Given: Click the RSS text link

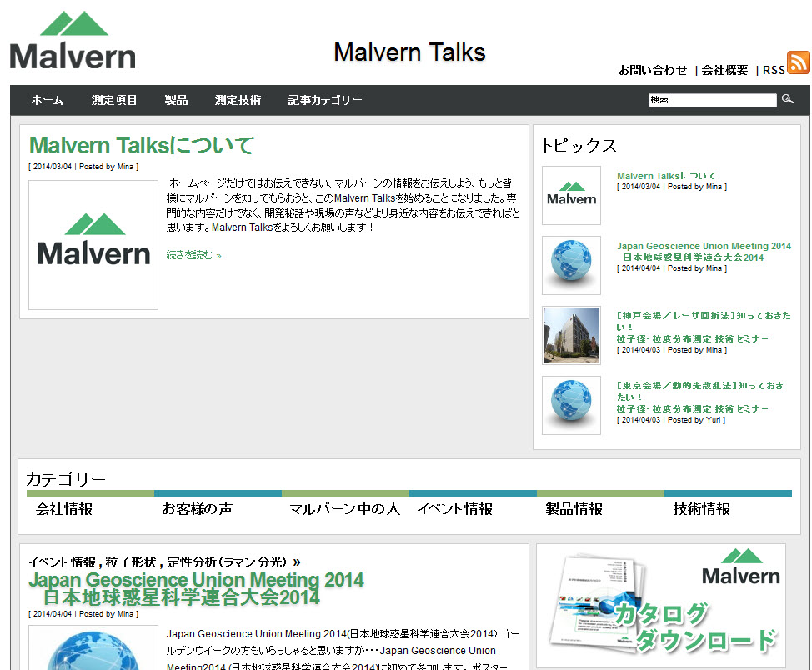Looking at the screenshot, I should 774,70.
